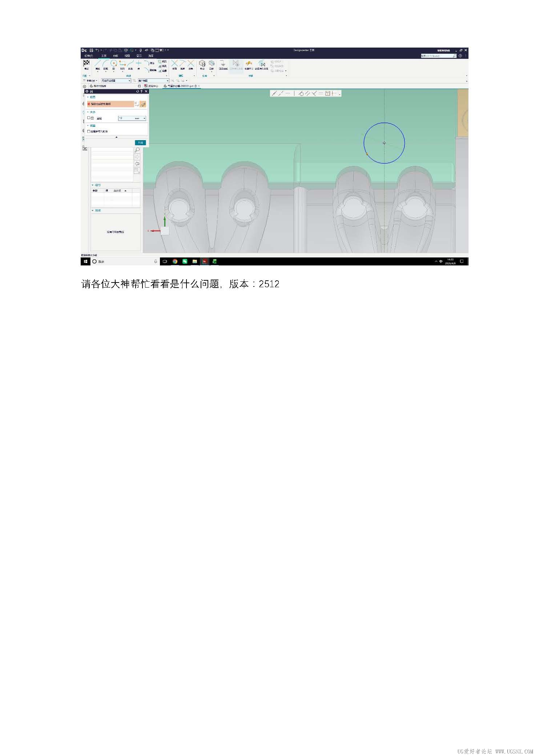This screenshot has height=756, width=535.
Task: Open dialog settings gear in Circle dialog
Action: (x=87, y=92)
